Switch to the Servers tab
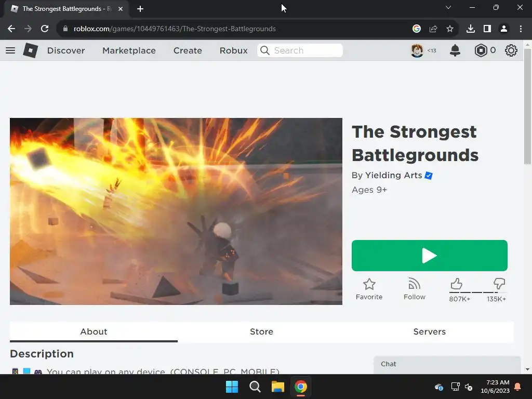 point(430,332)
